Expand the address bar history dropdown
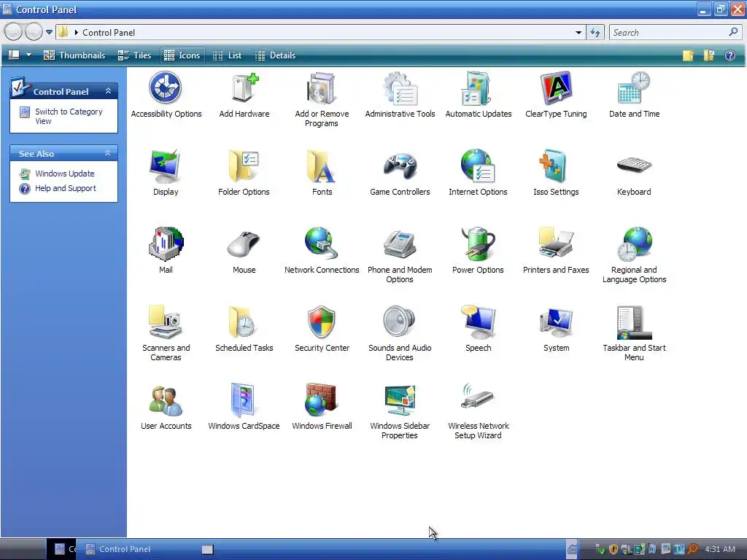The height and width of the screenshot is (560, 747). (578, 32)
